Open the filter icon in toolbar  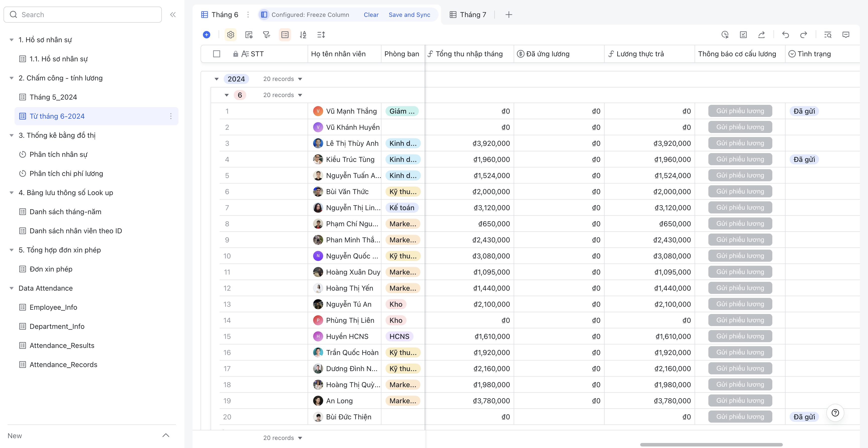tap(267, 35)
